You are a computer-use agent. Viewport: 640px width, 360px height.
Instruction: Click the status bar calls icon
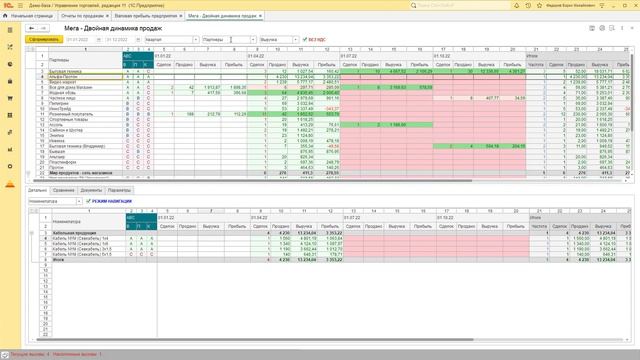pos(4,355)
